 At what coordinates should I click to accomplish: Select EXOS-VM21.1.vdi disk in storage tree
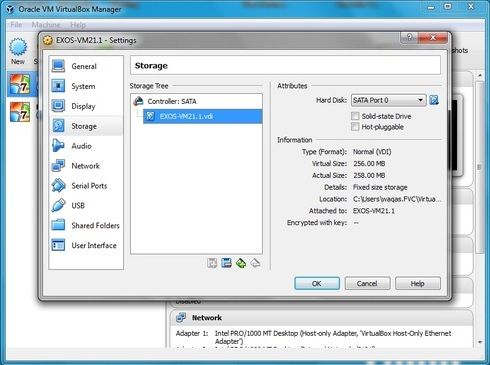203,116
